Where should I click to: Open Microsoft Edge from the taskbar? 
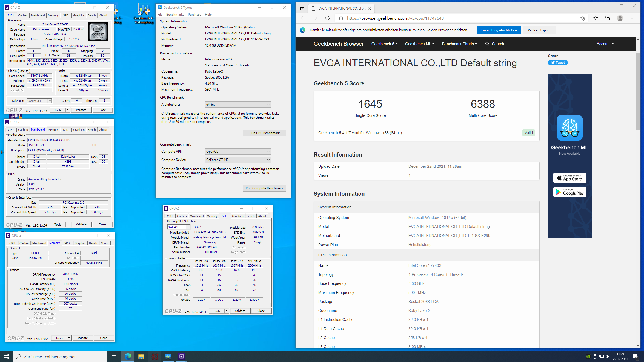(128, 357)
